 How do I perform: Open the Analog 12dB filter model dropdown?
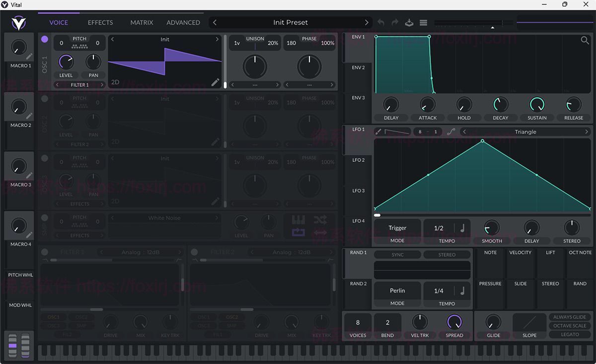(x=141, y=252)
